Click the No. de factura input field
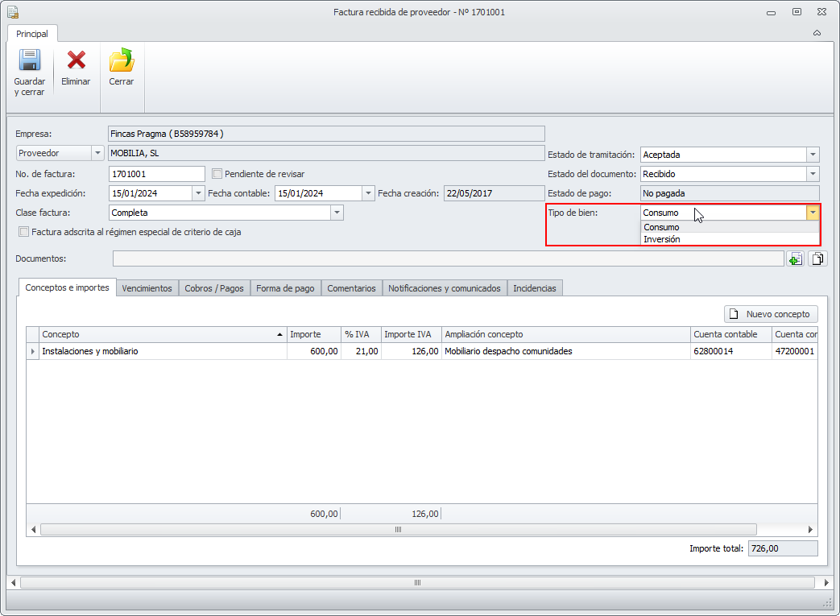This screenshot has width=840, height=616. point(156,174)
